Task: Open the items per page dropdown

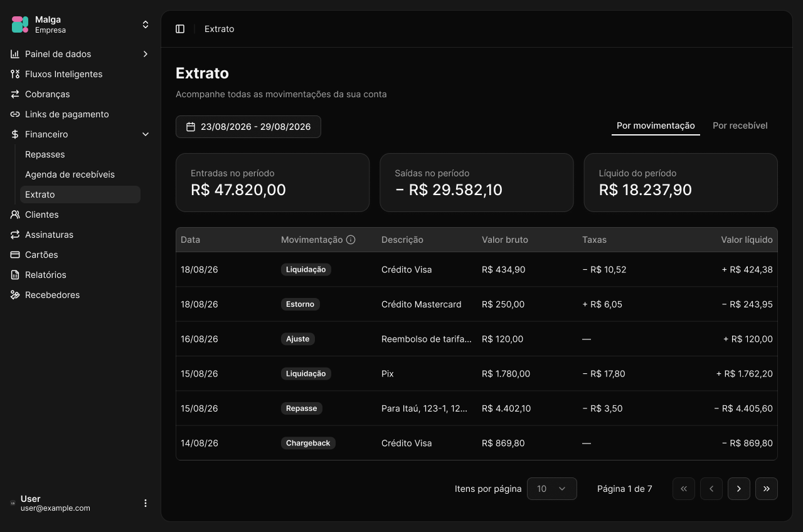Action: pos(552,489)
